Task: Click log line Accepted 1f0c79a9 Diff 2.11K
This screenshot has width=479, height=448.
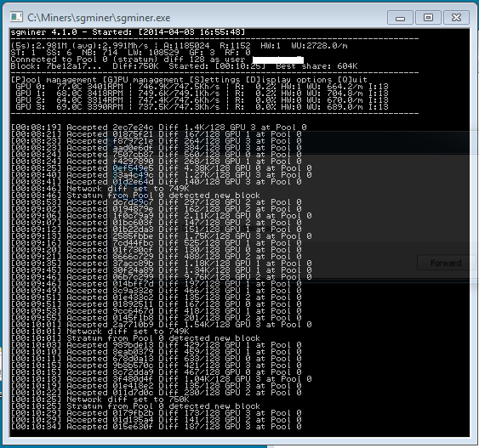Action: tap(161, 215)
